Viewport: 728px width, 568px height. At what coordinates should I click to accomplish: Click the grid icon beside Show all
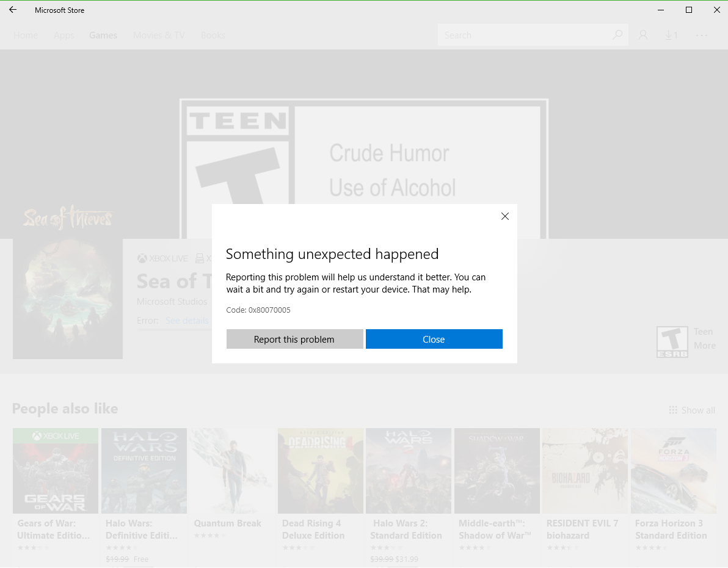pos(673,410)
